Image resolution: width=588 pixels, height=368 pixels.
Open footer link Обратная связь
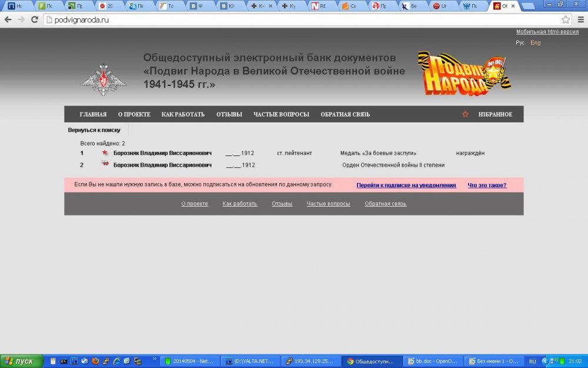coord(386,204)
